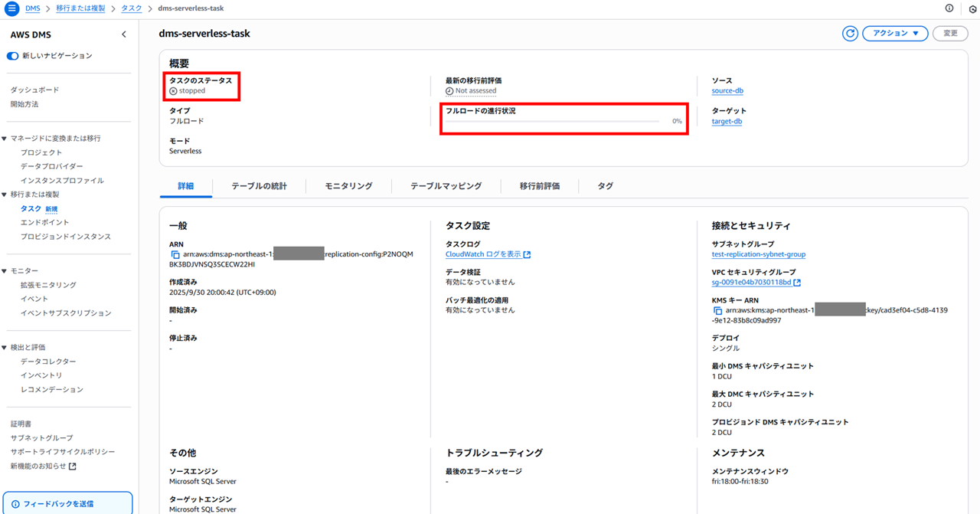Click external link icon beside security group sg-0091e04b7030118bd
This screenshot has height=514, width=980.
(797, 283)
